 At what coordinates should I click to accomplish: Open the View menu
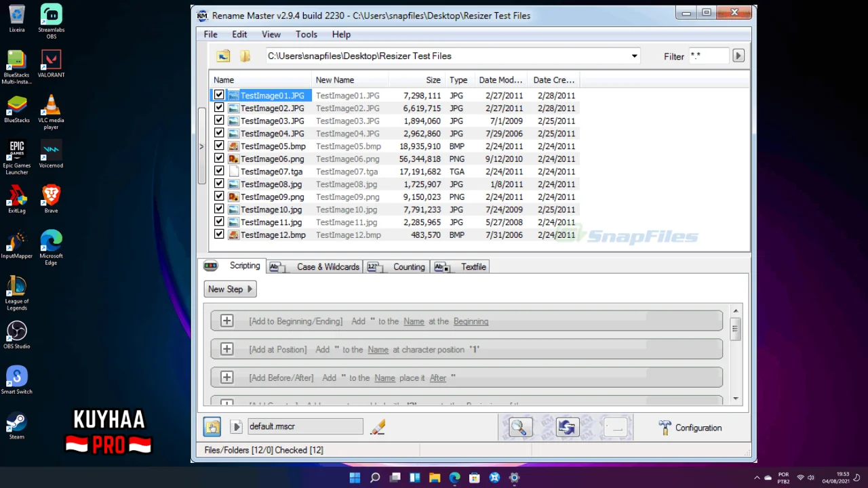(x=271, y=35)
